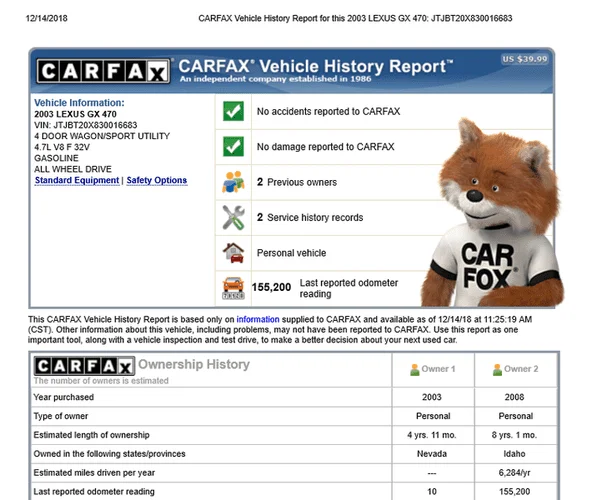Click the 'Personal vehicle' row text
612x500 pixels.
[291, 253]
